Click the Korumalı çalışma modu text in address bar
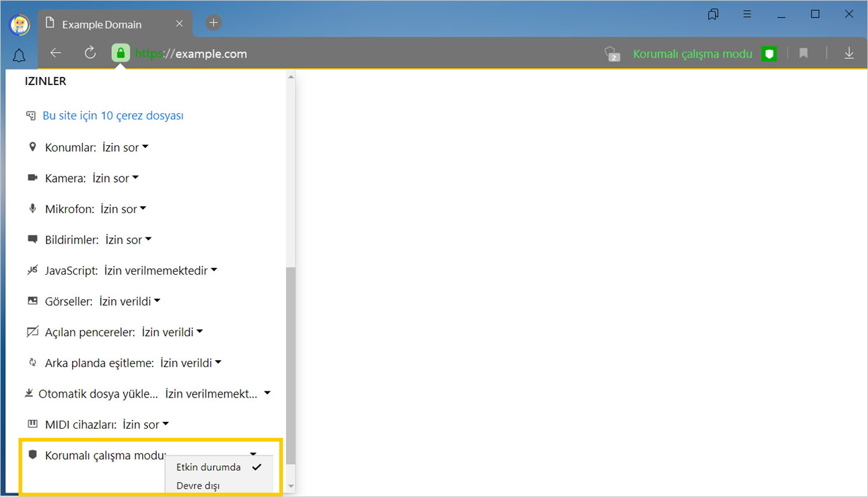868x497 pixels. tap(692, 54)
